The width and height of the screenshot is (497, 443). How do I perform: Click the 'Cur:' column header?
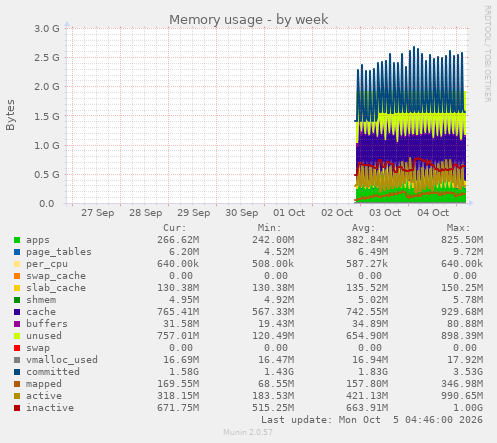[x=175, y=228]
